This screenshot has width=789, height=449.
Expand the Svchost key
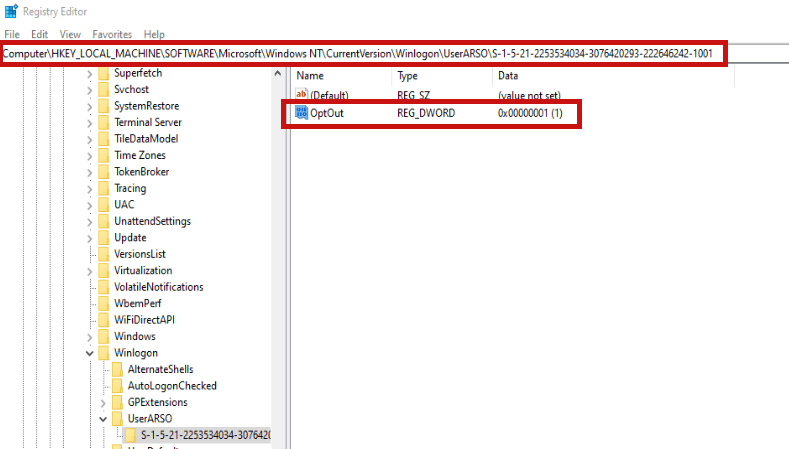coord(90,91)
